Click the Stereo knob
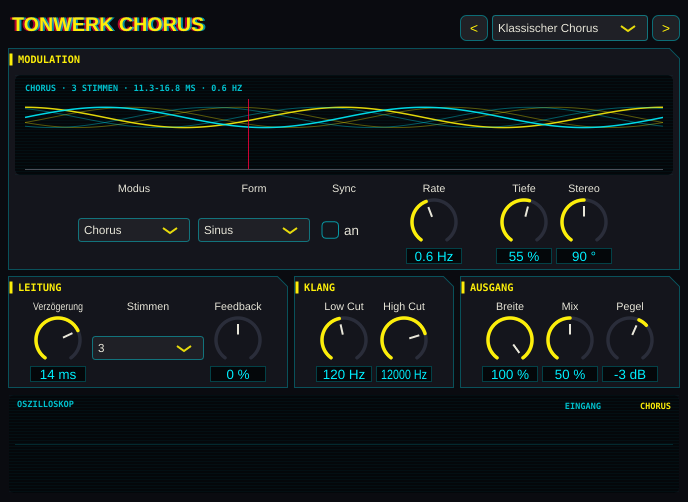The image size is (688, 502). (x=584, y=222)
